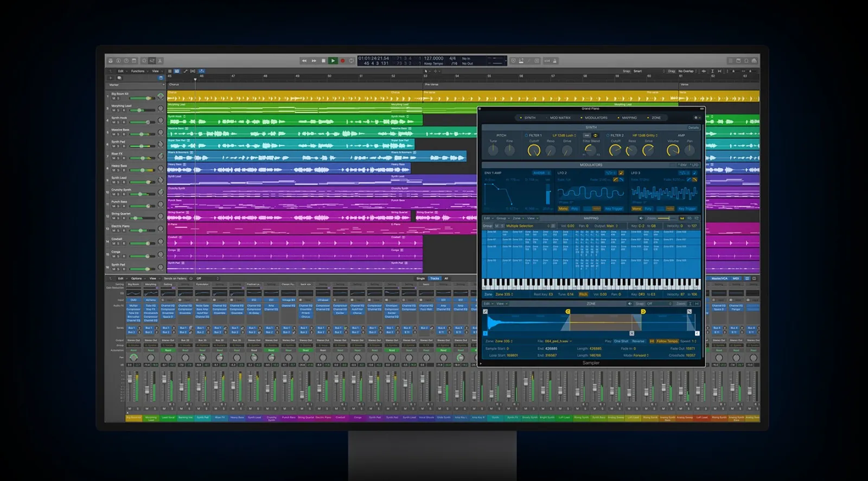Open the List Editors icon
The width and height of the screenshot is (868, 481).
[x=731, y=61]
